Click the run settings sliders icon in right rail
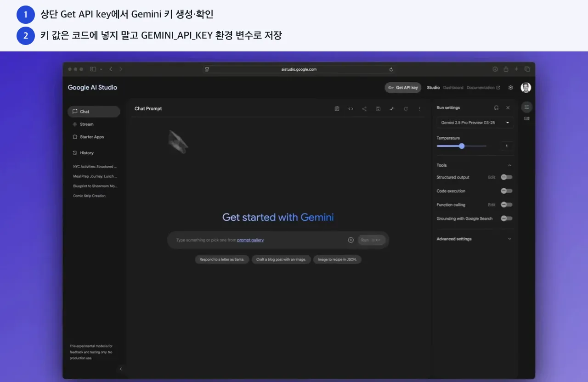Screen dimensions: 588x382 click(526, 107)
